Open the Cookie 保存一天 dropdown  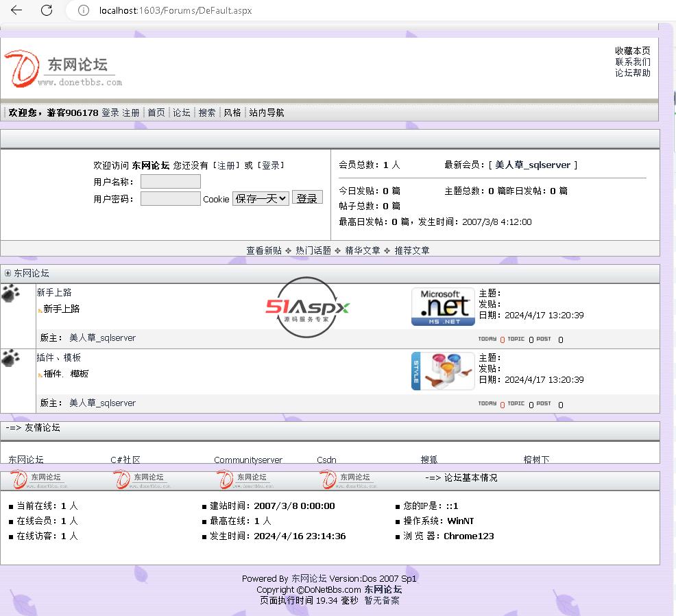(261, 198)
